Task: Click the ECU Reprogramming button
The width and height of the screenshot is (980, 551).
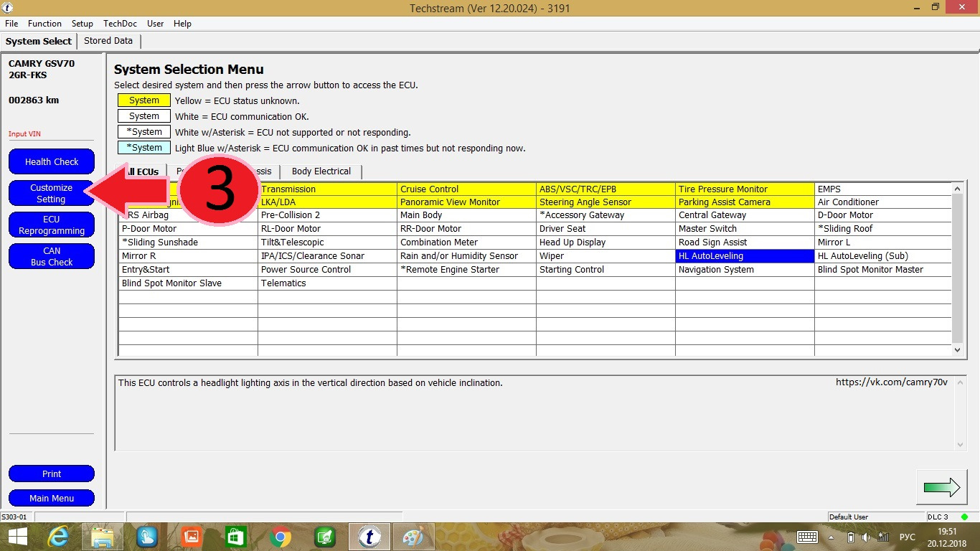Action: [52, 225]
